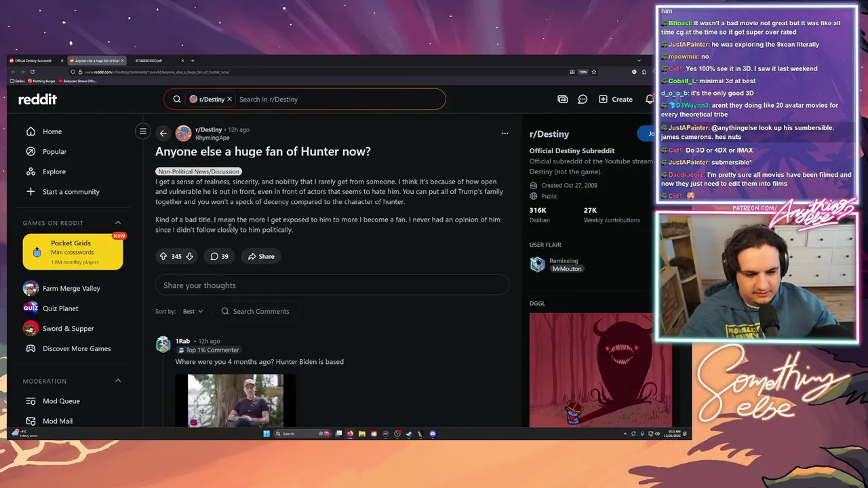The width and height of the screenshot is (868, 488).
Task: Open Firefox from the taskbar
Action: pos(350,434)
